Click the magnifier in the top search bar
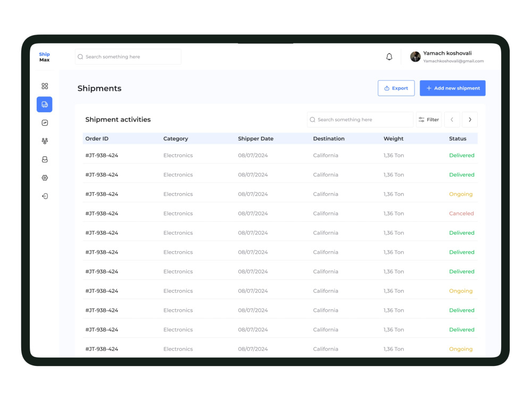The image size is (532, 399). [80, 56]
